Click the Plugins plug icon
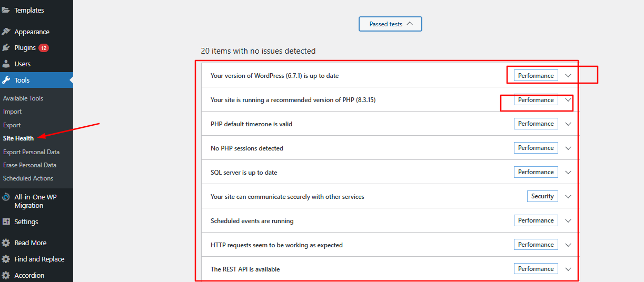Screen dimensions: 644x282 click(6, 47)
